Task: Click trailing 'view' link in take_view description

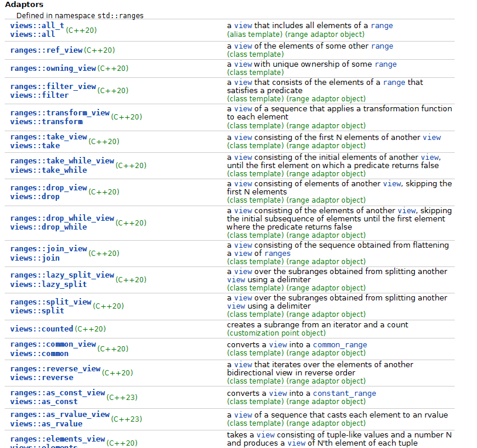Action: 432,138
